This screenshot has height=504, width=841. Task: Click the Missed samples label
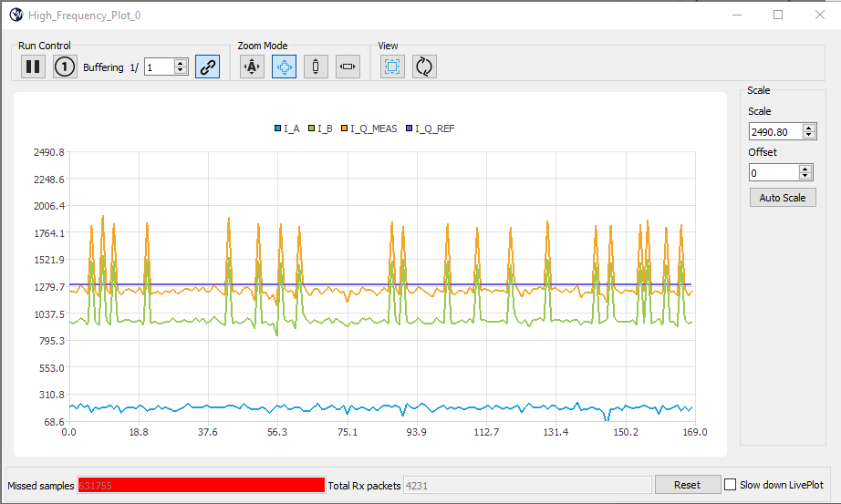[41, 486]
